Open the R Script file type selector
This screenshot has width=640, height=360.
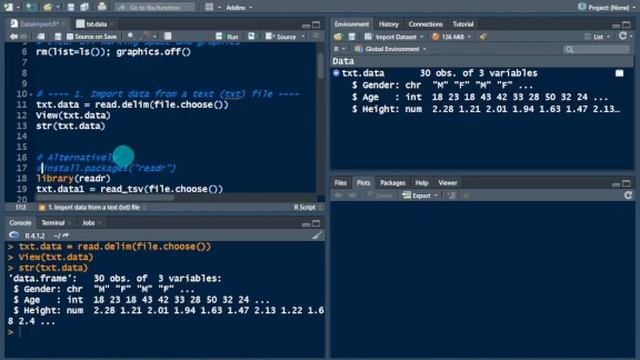(x=308, y=207)
